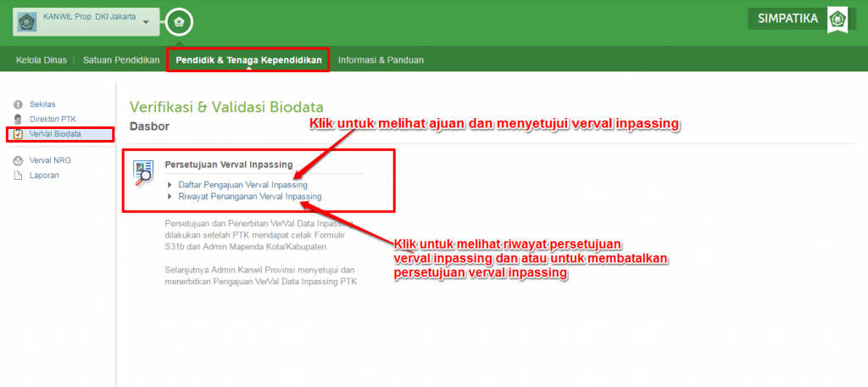Click the VerVal Biodata clipboard icon

click(x=19, y=133)
